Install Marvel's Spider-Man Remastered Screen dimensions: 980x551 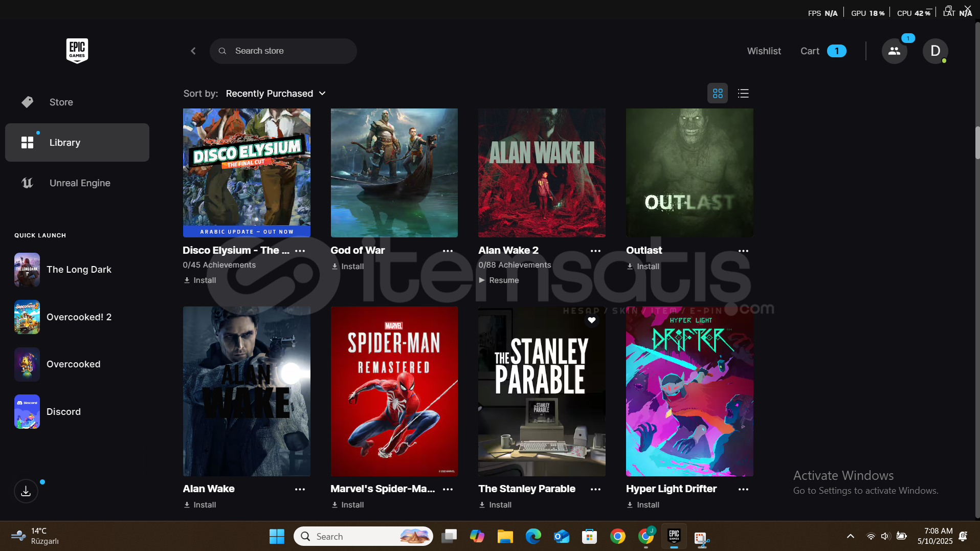[348, 505]
